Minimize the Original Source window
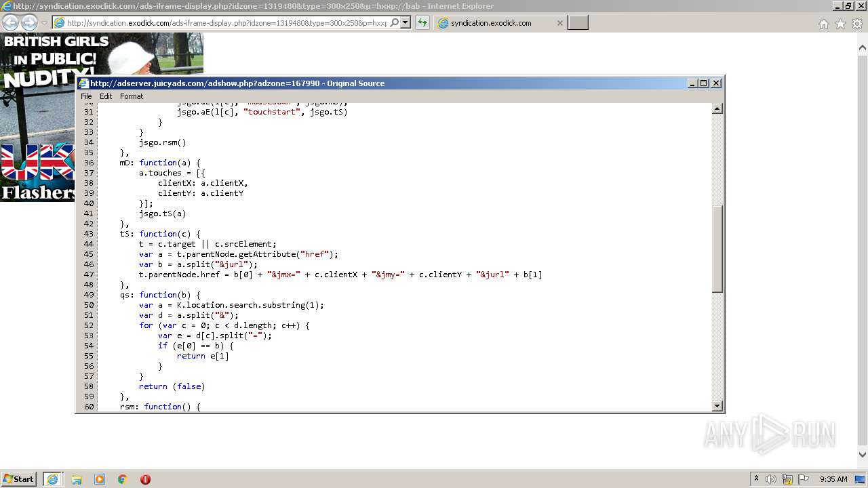The image size is (868, 488). click(692, 83)
